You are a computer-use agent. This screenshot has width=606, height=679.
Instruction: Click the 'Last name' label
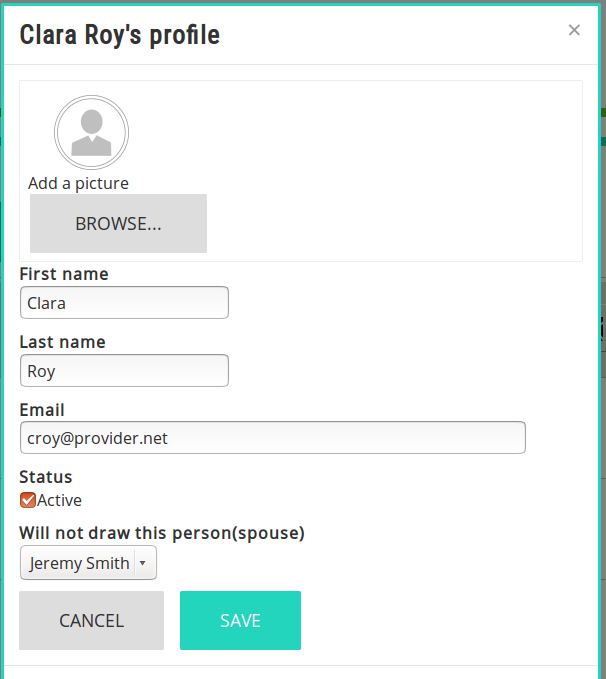click(62, 342)
